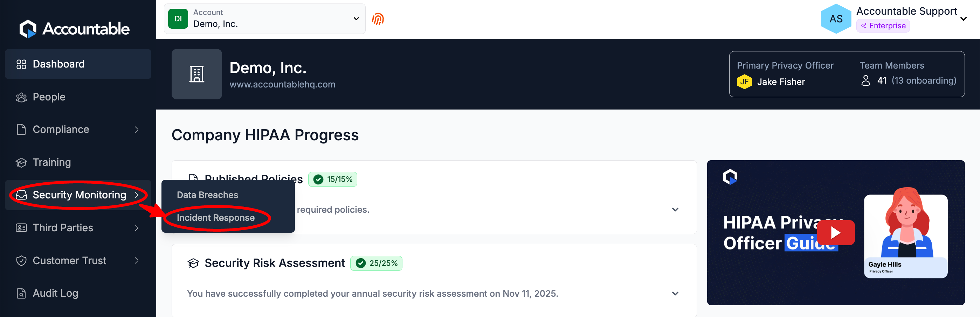Click the People group icon
Screen dimensions: 980x317
21,97
